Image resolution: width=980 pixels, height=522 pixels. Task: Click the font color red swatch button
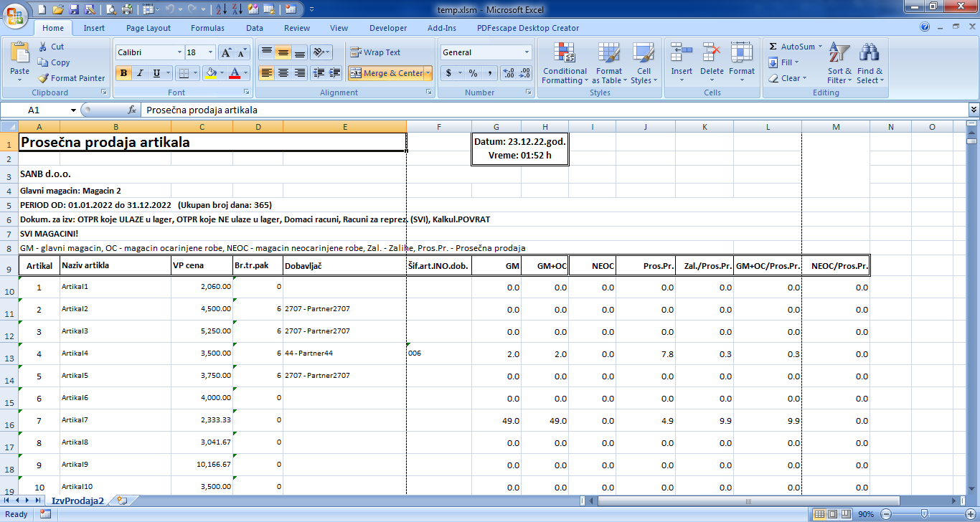tap(234, 72)
